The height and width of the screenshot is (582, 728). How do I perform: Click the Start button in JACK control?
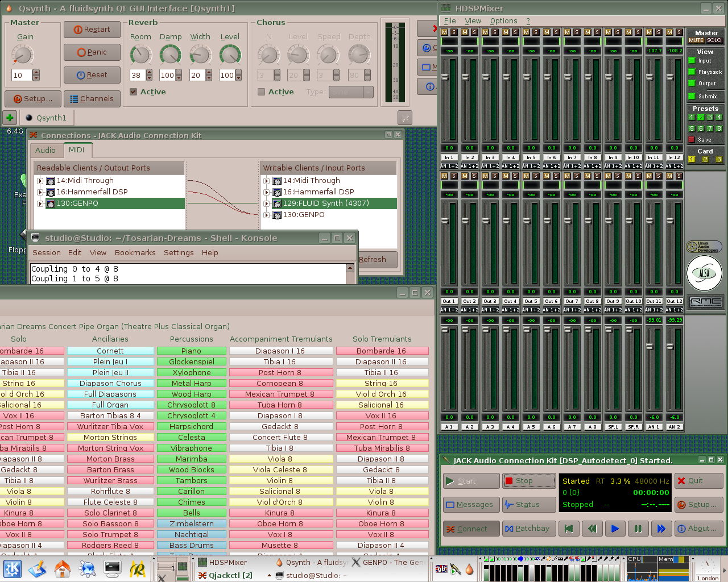click(x=471, y=481)
